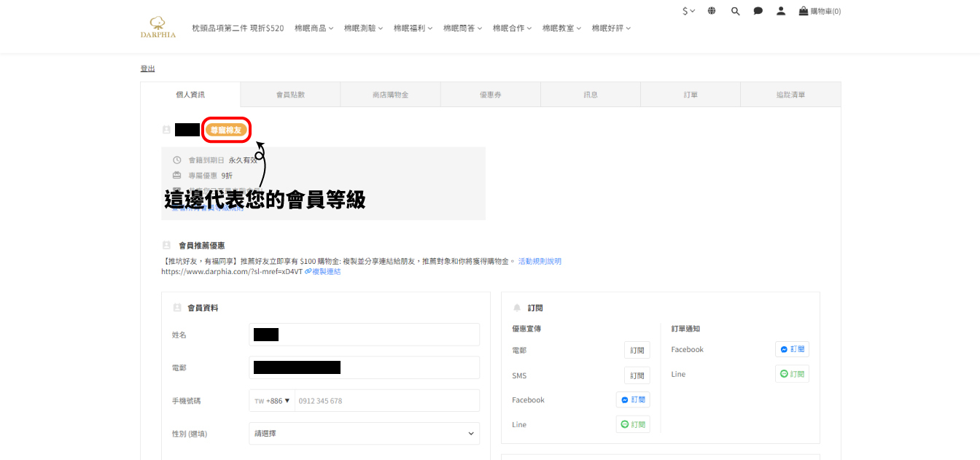Viewport: 980px width, 460px height.
Task: Open the TW +886 country code selector
Action: (272, 401)
